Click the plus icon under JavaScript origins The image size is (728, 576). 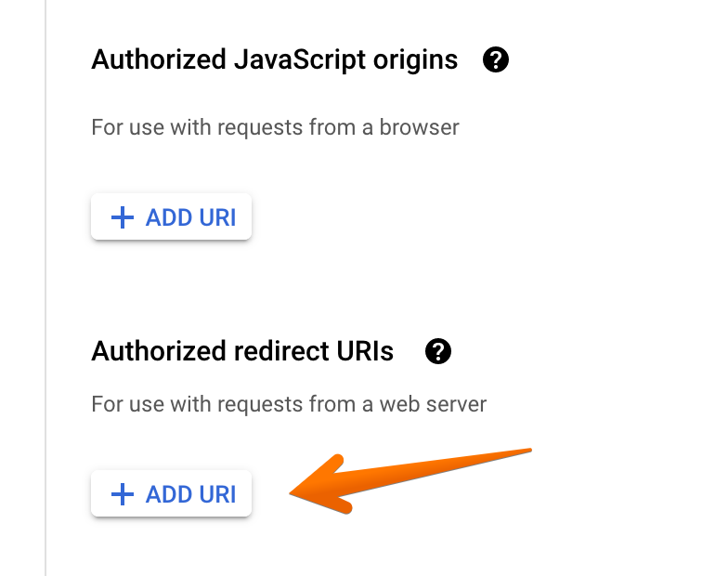pyautogui.click(x=122, y=218)
